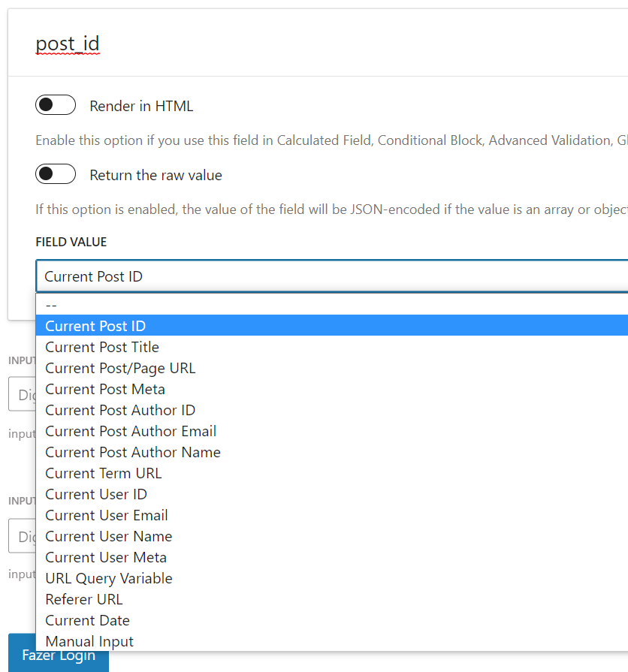Click the post_id field title
The image size is (628, 672).
click(x=68, y=44)
